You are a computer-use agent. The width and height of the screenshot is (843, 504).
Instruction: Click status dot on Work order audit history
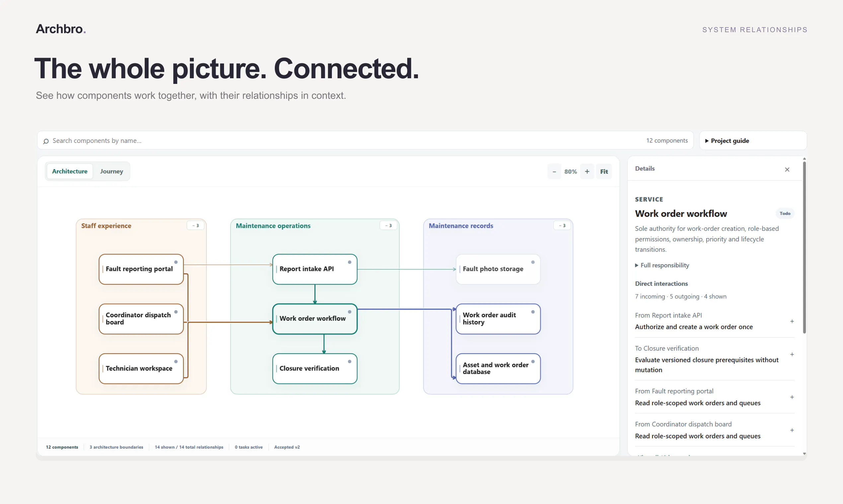pos(533,312)
